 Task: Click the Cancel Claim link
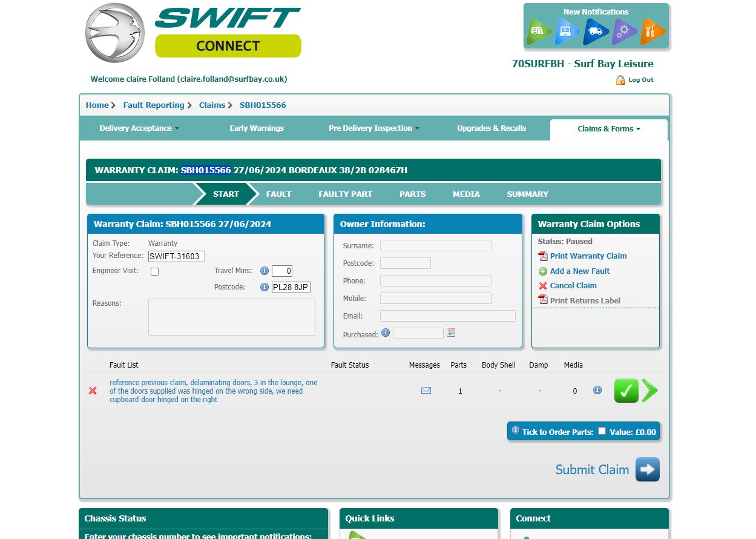573,286
